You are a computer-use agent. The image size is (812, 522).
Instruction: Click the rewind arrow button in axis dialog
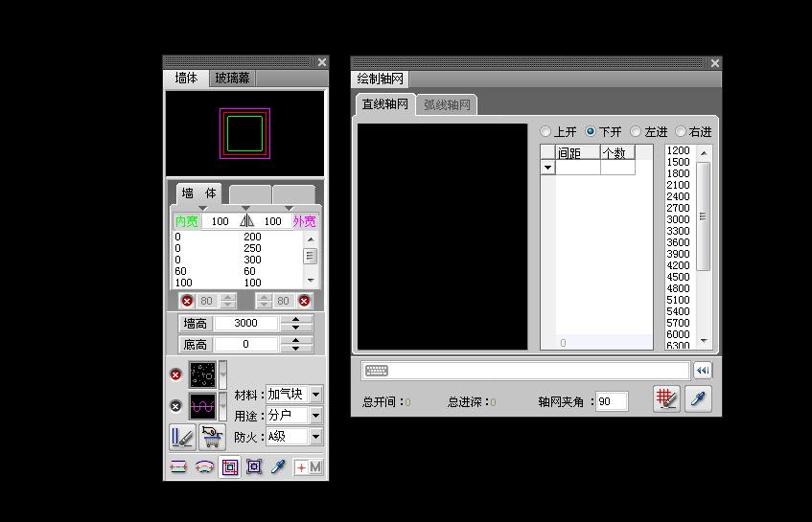click(703, 371)
